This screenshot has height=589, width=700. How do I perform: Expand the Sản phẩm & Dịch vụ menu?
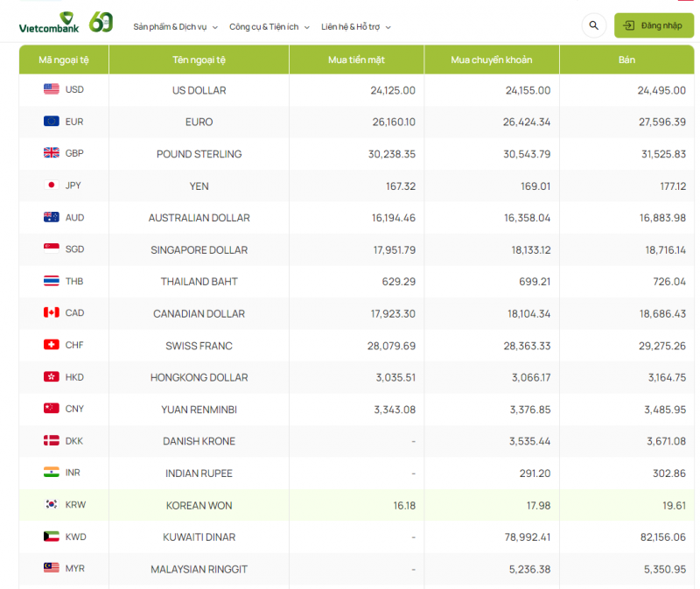click(x=175, y=27)
